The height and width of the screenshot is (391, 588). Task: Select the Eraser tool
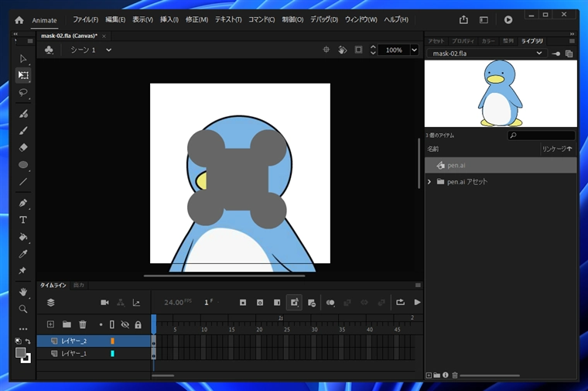click(23, 147)
